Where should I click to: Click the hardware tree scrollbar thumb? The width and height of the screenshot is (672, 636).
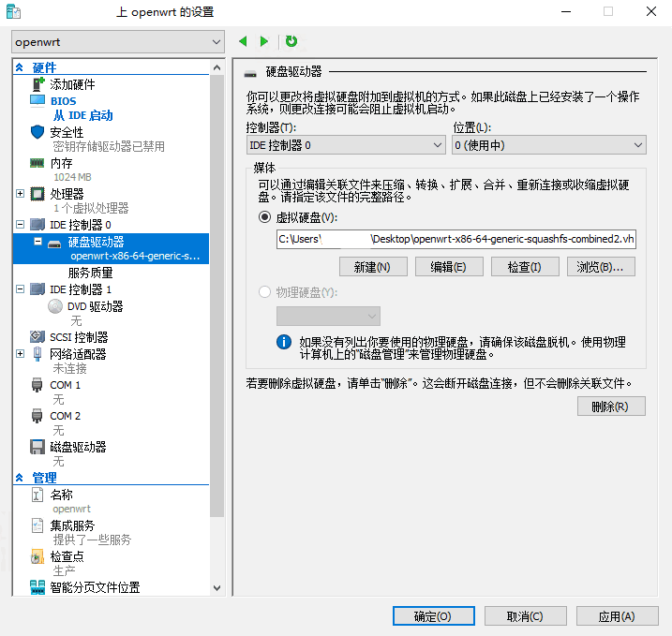[x=217, y=295]
